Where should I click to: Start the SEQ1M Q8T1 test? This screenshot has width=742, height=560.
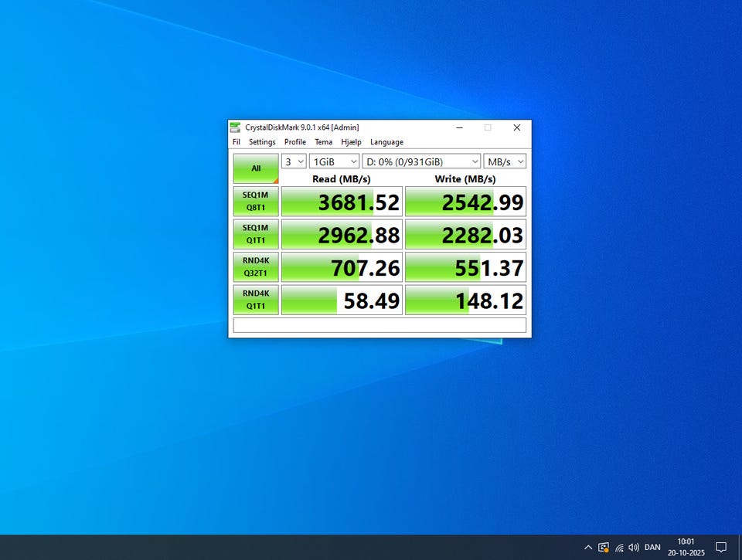pyautogui.click(x=256, y=202)
